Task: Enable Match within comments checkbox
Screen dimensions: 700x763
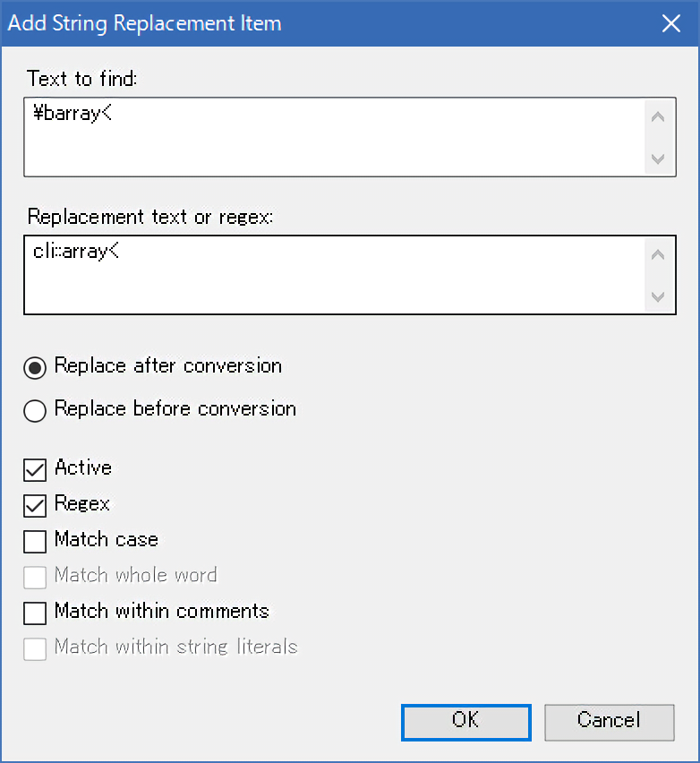Action: point(35,613)
